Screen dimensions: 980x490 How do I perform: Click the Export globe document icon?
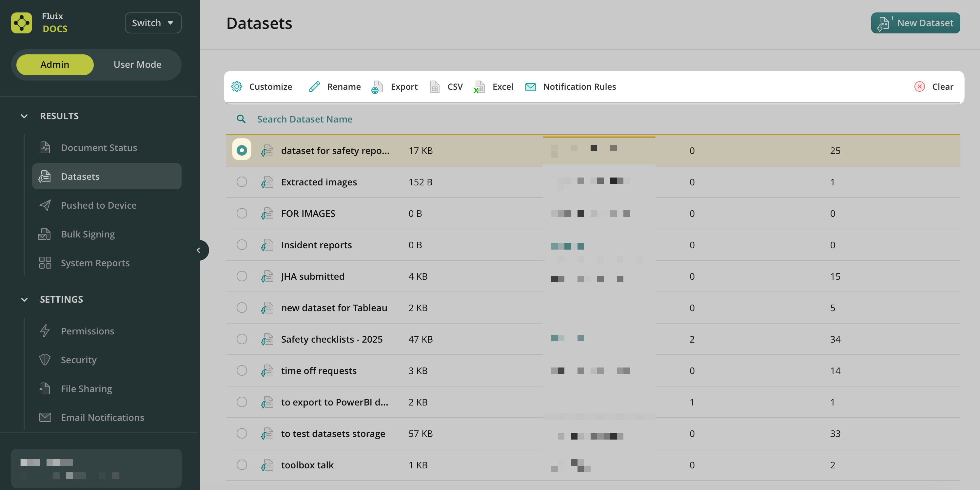tap(377, 87)
